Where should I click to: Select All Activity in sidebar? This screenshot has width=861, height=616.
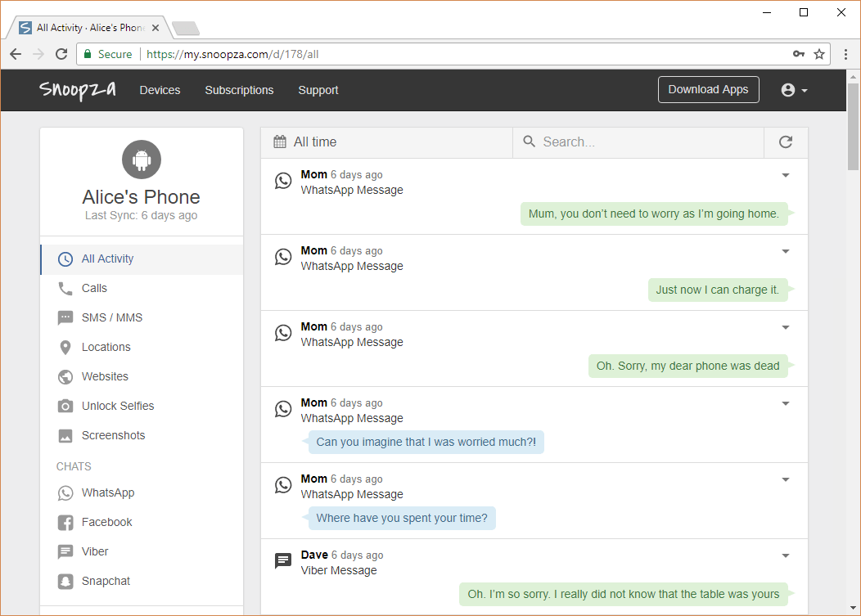(x=142, y=259)
